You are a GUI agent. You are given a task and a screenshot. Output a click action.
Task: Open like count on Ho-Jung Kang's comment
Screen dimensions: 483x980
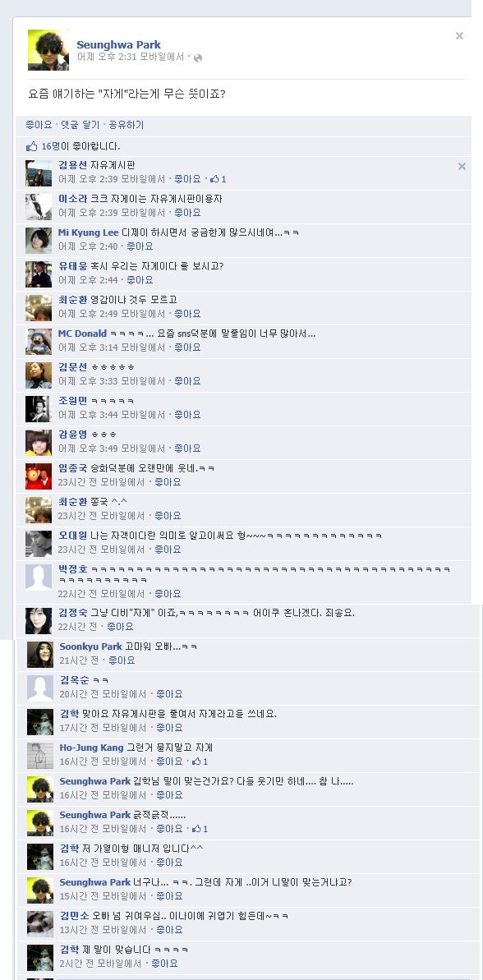point(200,761)
